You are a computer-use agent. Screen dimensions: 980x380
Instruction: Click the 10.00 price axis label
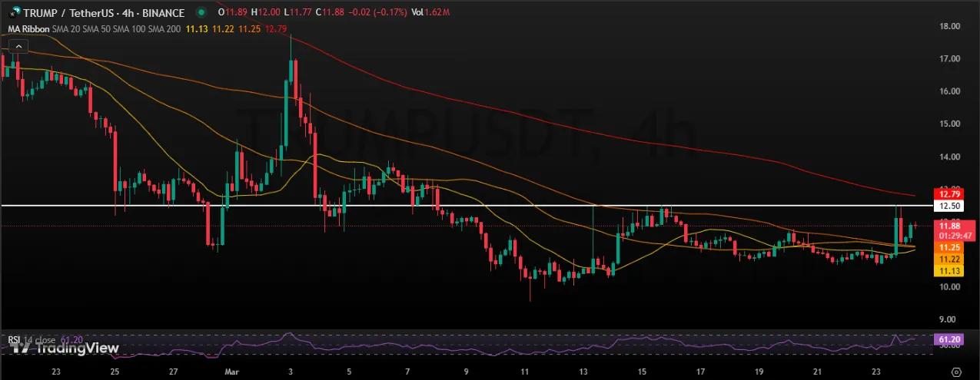(x=950, y=287)
